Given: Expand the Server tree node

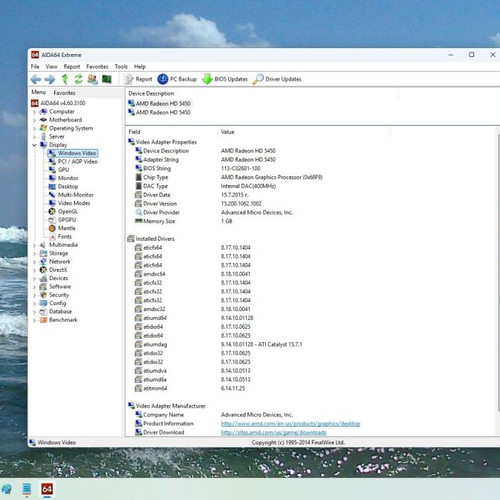Looking at the screenshot, I should (x=34, y=137).
